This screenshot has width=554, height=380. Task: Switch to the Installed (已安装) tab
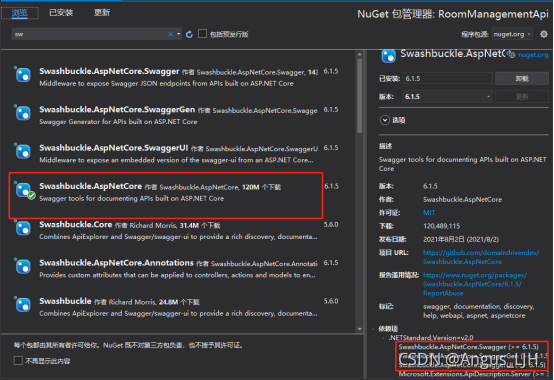click(61, 13)
